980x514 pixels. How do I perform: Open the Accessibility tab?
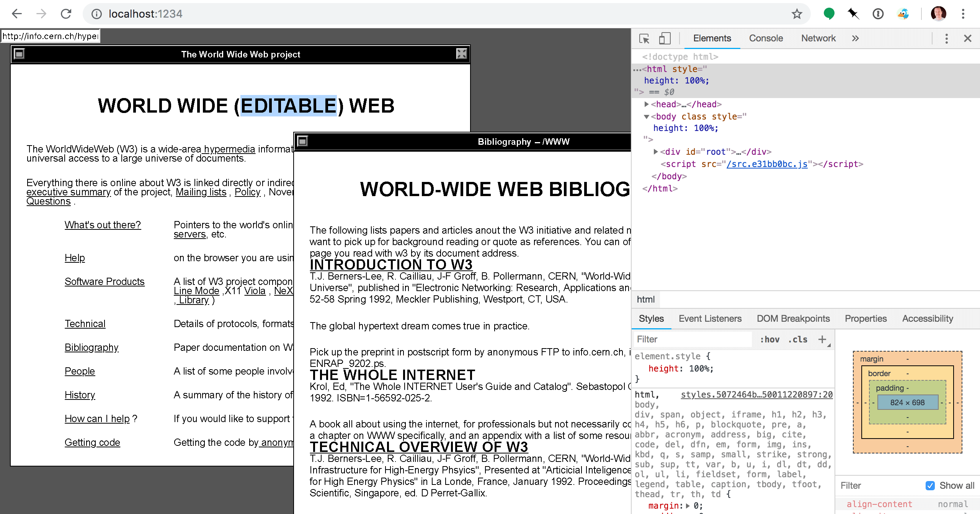[x=928, y=319]
